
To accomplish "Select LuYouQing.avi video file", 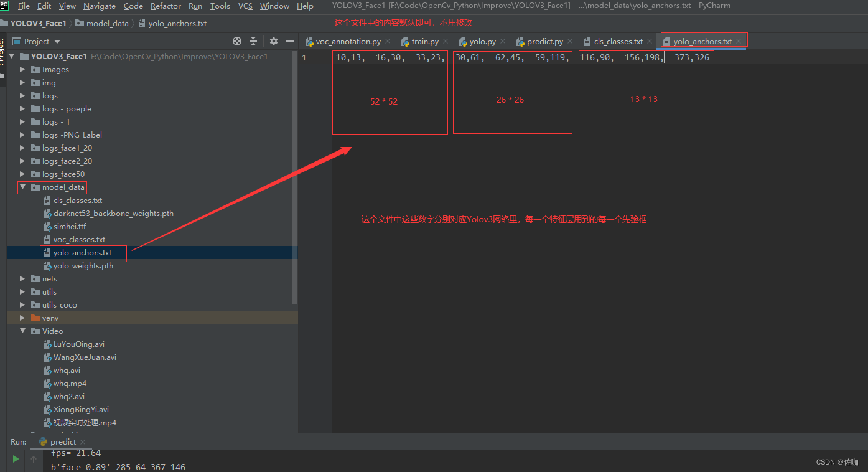I will coord(78,344).
